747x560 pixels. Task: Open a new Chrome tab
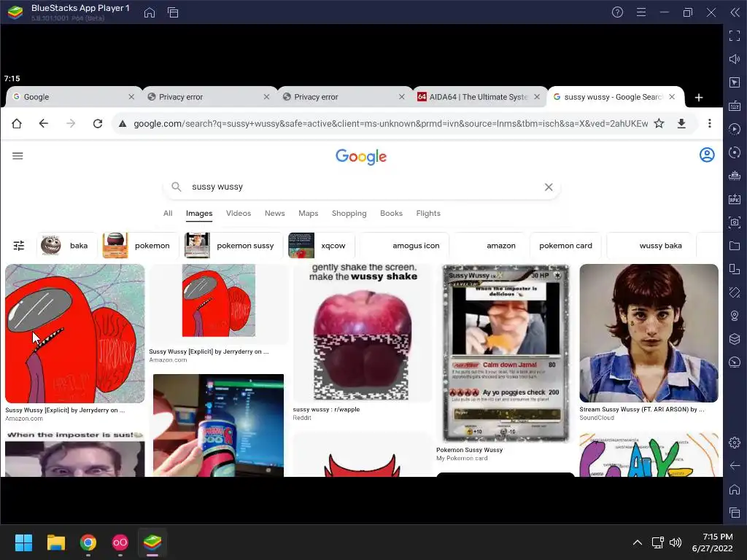[699, 97]
